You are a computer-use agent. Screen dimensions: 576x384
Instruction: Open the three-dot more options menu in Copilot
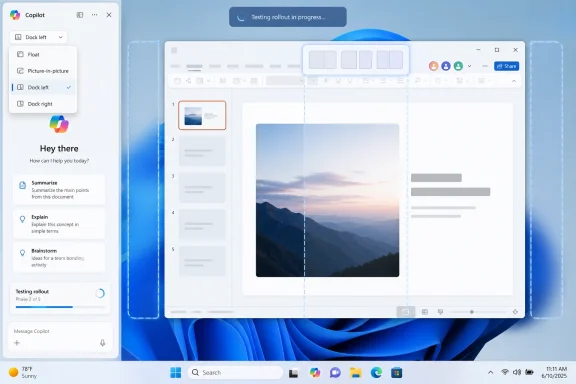click(x=94, y=15)
